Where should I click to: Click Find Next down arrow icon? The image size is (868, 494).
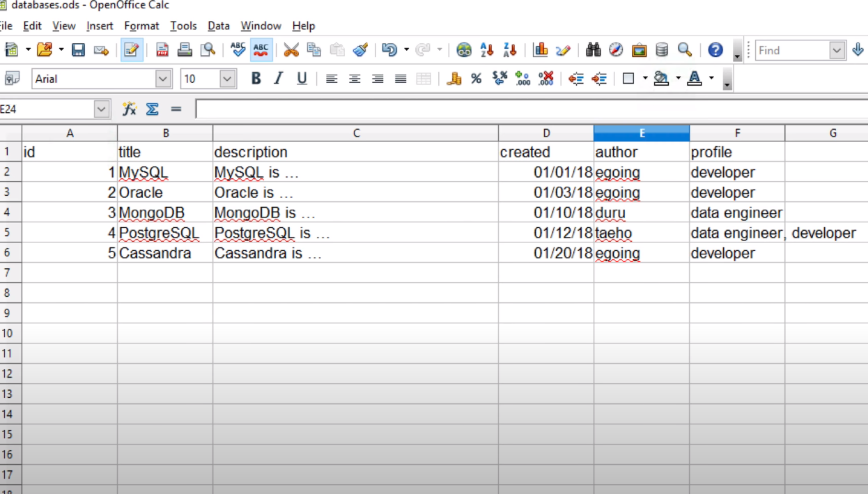tap(858, 49)
